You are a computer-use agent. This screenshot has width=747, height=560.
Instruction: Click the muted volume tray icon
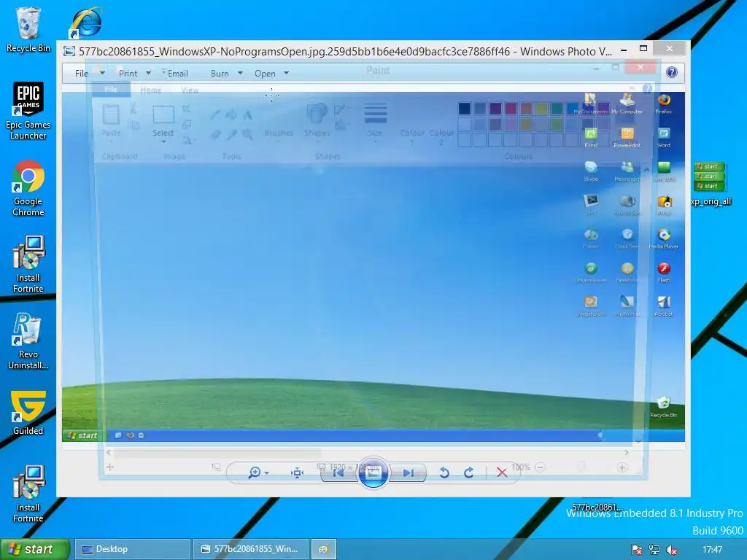click(x=672, y=550)
